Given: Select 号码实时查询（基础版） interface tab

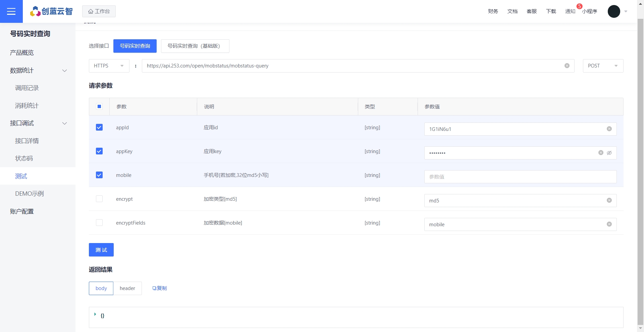Looking at the screenshot, I should (195, 46).
